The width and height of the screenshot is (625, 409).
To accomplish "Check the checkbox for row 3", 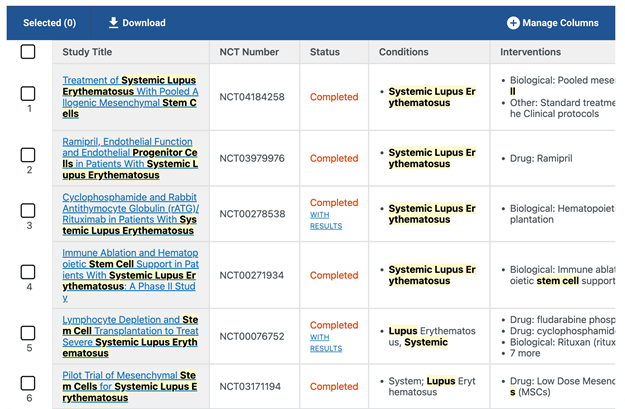I will (x=28, y=211).
